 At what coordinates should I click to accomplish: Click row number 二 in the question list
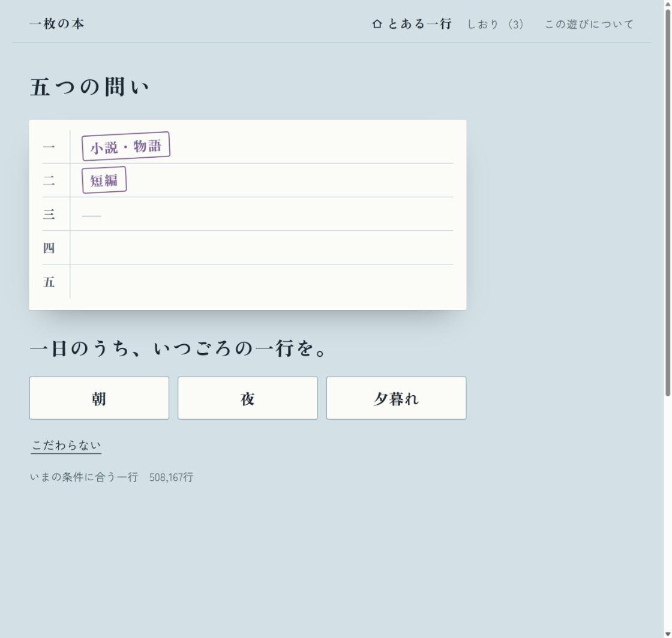pyautogui.click(x=49, y=180)
